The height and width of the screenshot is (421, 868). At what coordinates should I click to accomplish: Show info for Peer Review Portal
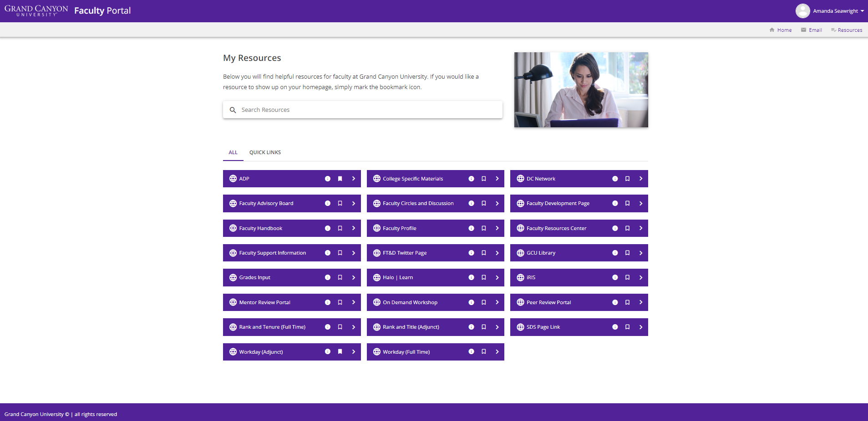click(x=615, y=302)
